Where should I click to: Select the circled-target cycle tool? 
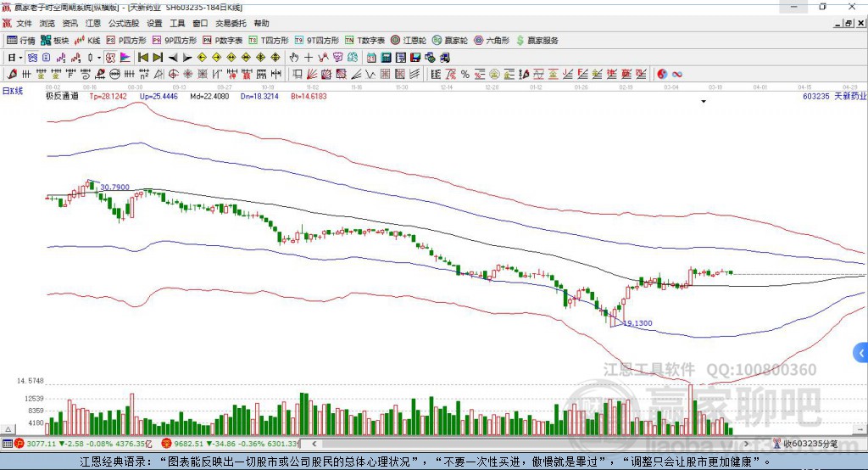tap(173, 74)
